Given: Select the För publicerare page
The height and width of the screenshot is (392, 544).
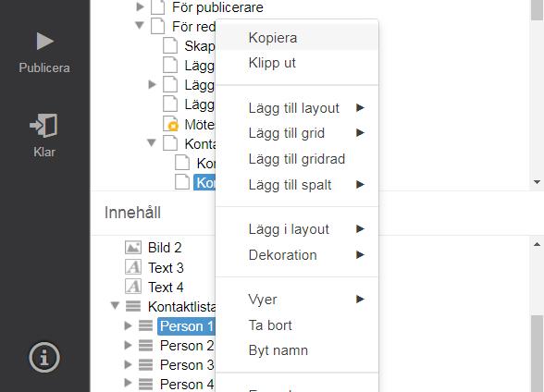Looking at the screenshot, I should (x=217, y=7).
